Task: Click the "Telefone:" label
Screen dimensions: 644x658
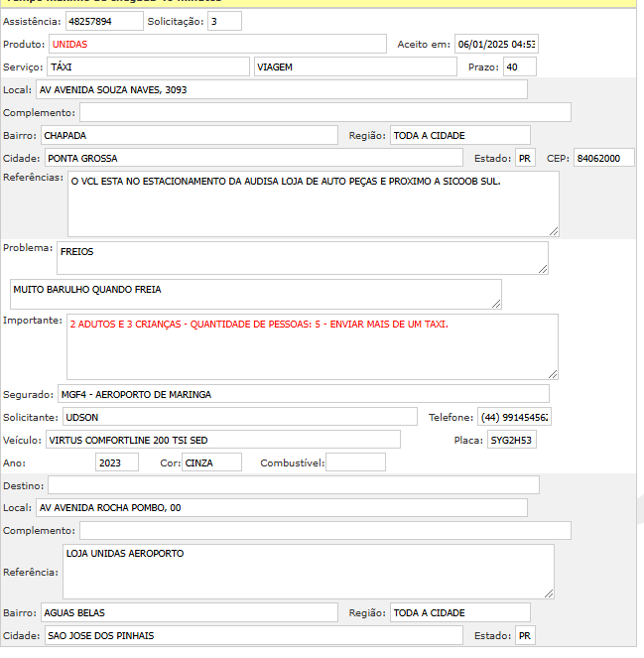Action: (451, 417)
